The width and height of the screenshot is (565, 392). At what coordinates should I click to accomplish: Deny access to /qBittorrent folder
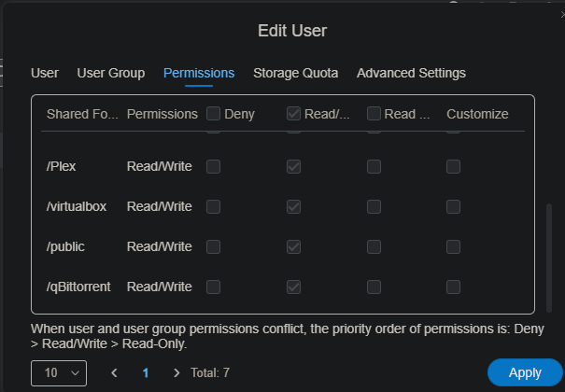(x=214, y=287)
